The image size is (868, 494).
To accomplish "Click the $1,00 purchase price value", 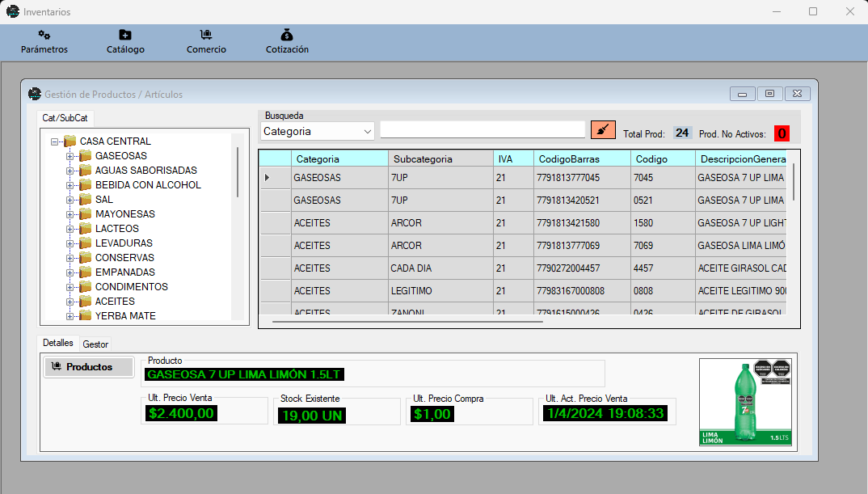I will 432,414.
